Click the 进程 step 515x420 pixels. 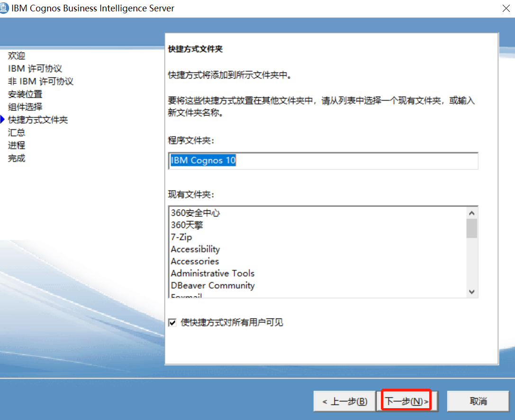(17, 145)
